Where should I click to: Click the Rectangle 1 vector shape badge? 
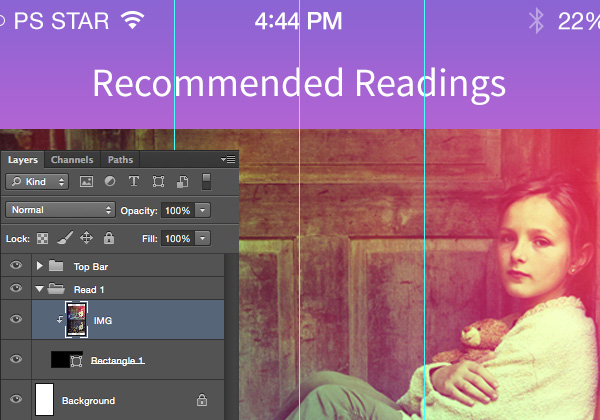(76, 361)
